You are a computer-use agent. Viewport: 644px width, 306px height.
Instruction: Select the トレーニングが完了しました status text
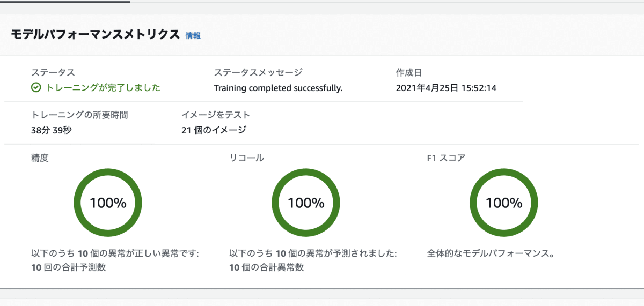click(103, 88)
